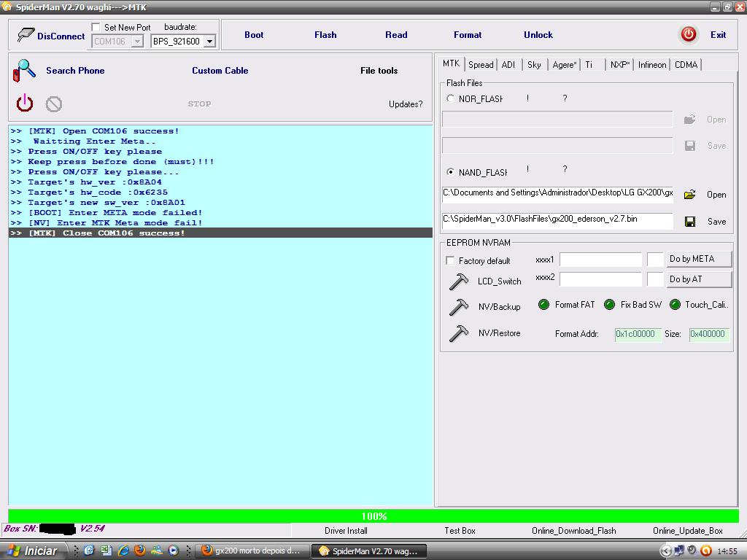747x560 pixels.
Task: Click the Do by AT button
Action: coord(698,279)
